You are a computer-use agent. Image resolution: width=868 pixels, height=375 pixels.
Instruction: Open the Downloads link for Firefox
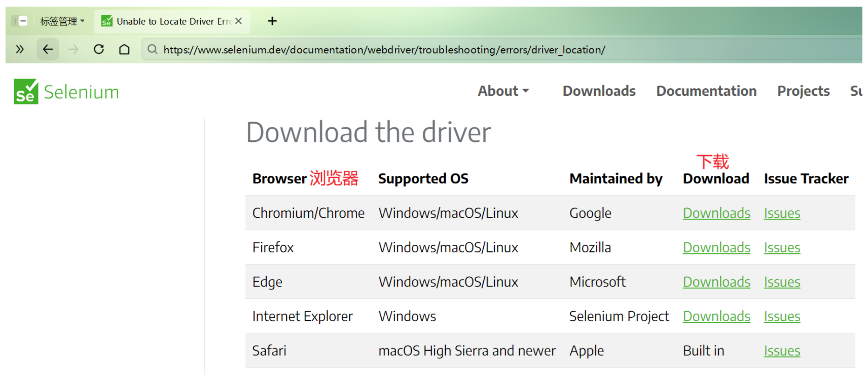(x=716, y=248)
